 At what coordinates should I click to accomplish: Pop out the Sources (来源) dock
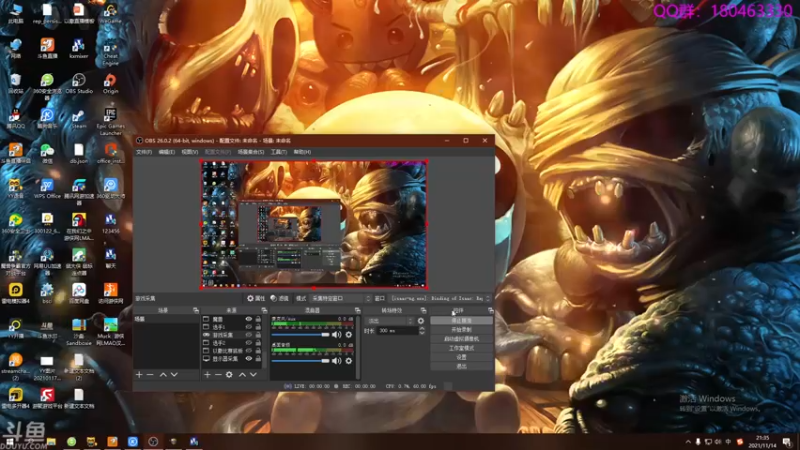[264, 310]
